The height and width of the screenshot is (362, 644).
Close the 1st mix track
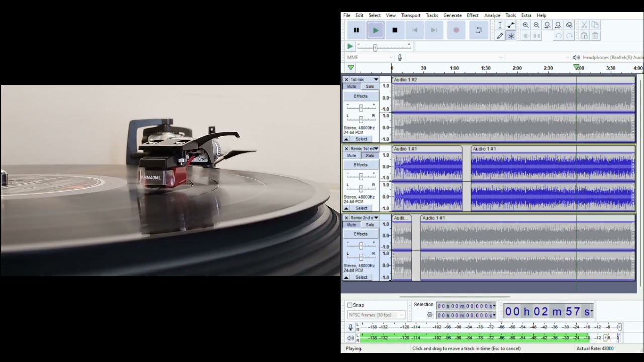pos(346,80)
